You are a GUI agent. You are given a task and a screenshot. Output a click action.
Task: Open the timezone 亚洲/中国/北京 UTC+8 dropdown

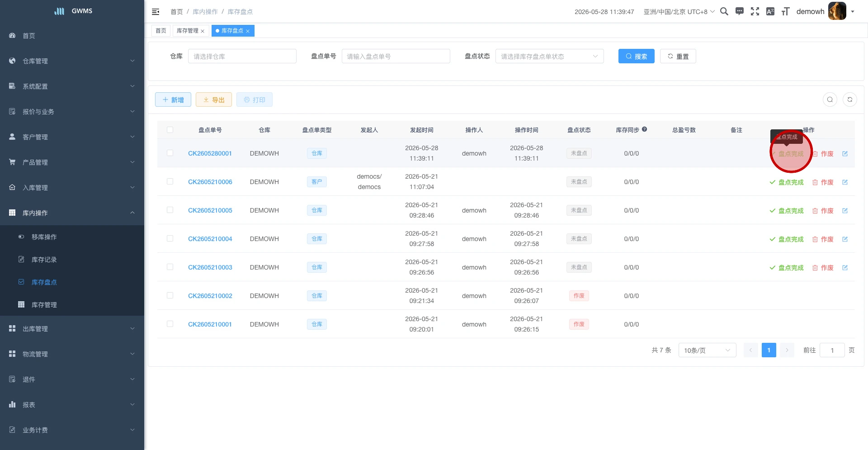pos(679,12)
